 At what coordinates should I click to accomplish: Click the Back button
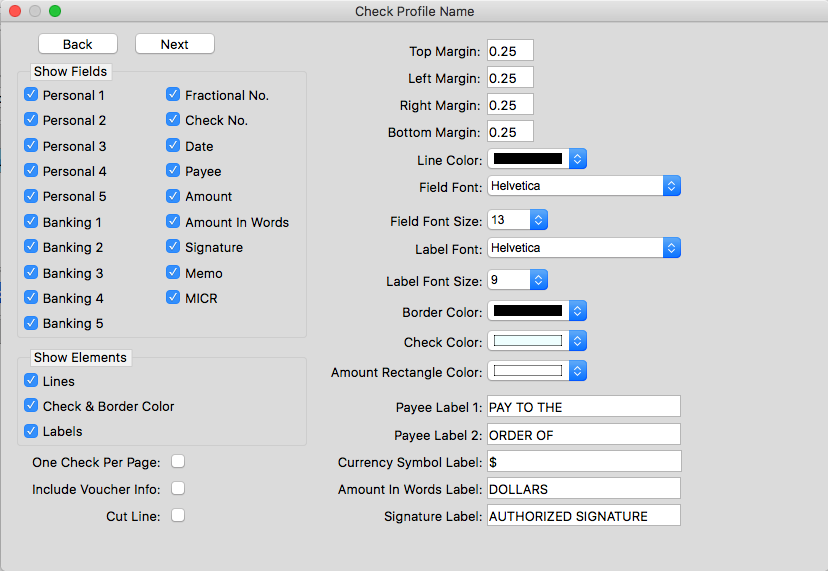78,44
